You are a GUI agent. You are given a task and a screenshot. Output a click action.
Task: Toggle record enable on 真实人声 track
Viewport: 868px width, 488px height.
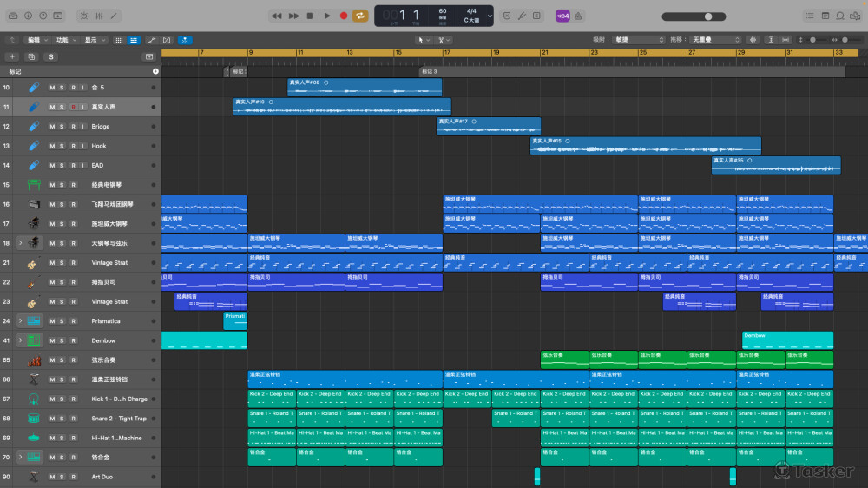coord(73,107)
